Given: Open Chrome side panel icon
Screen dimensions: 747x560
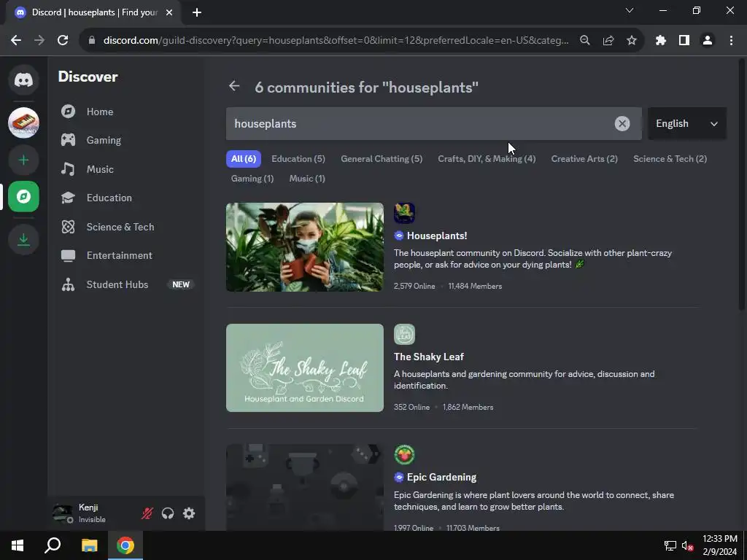Looking at the screenshot, I should [684, 41].
